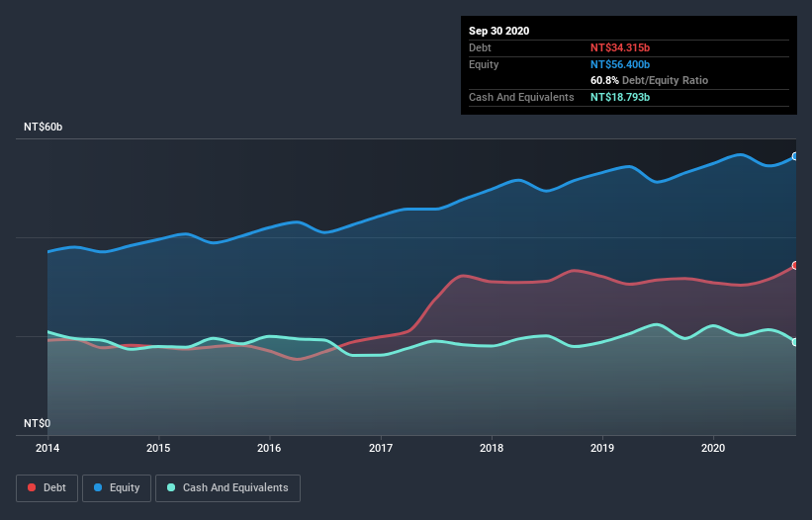Click the NT$0 y-axis label
The width and height of the screenshot is (812, 520).
tap(38, 423)
